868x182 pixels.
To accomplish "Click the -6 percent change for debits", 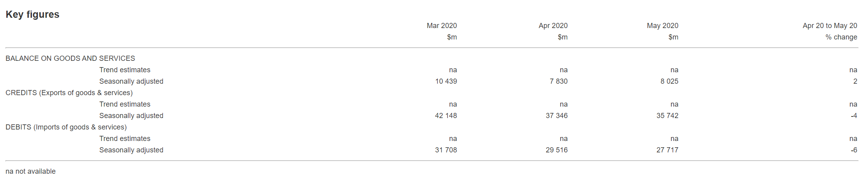I will [x=853, y=150].
